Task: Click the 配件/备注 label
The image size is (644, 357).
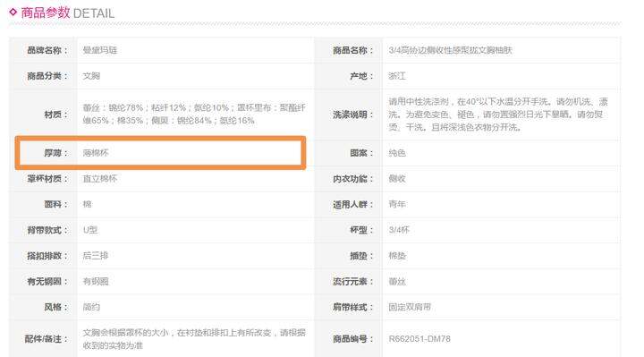Action: pos(46,339)
